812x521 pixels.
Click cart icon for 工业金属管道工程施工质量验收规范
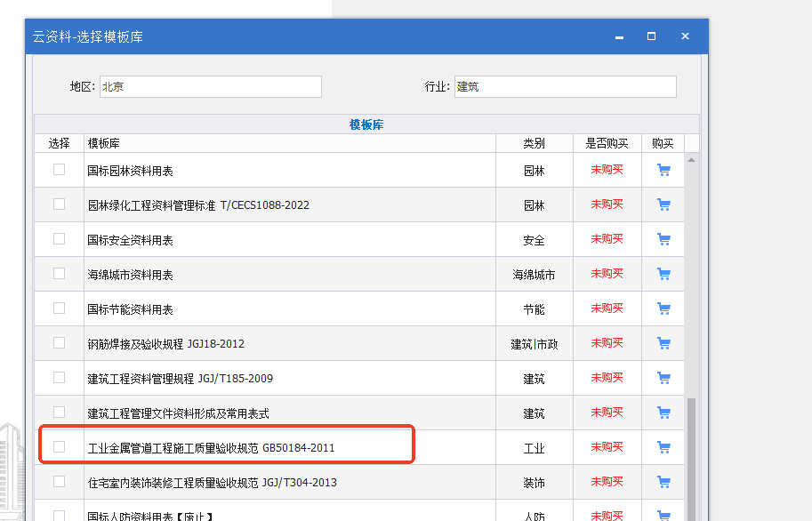click(663, 447)
